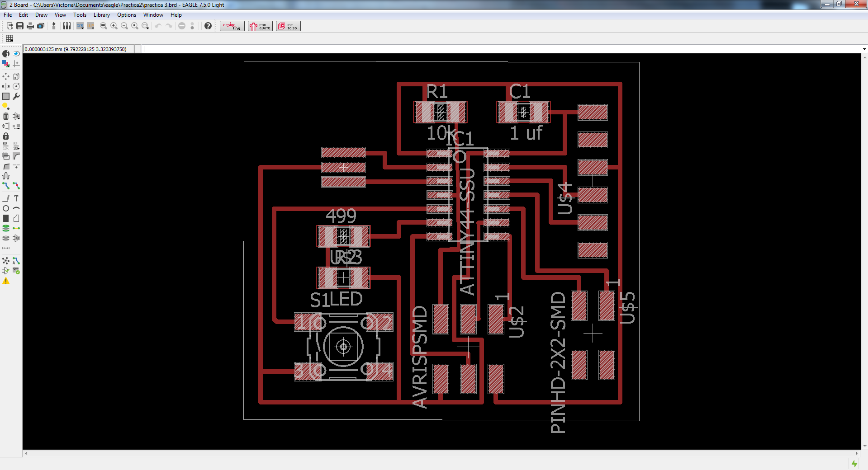The image size is (868, 470).
Task: Open the Zoom select dropdown icon
Action: [x=145, y=26]
